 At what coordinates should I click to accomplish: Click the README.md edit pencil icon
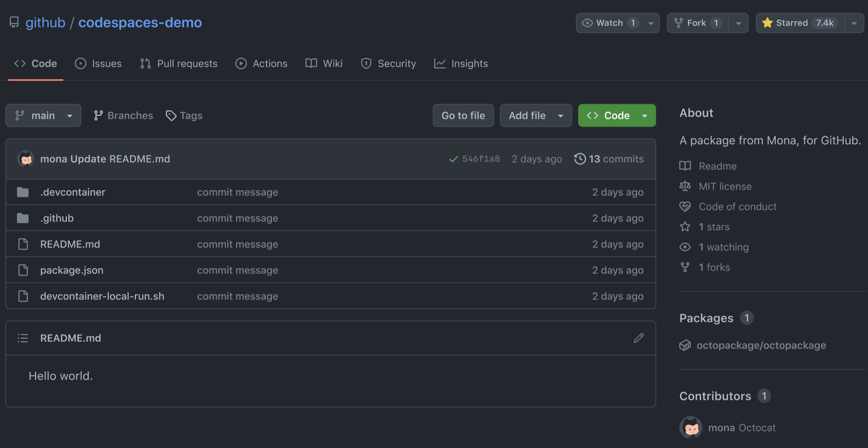638,338
